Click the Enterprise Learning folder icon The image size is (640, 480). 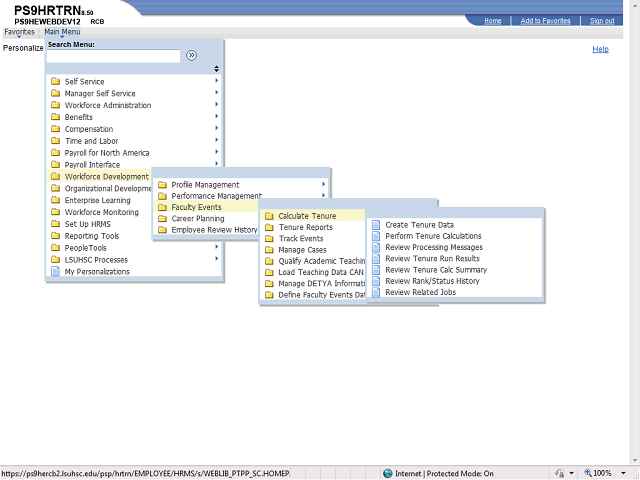[x=56, y=200]
